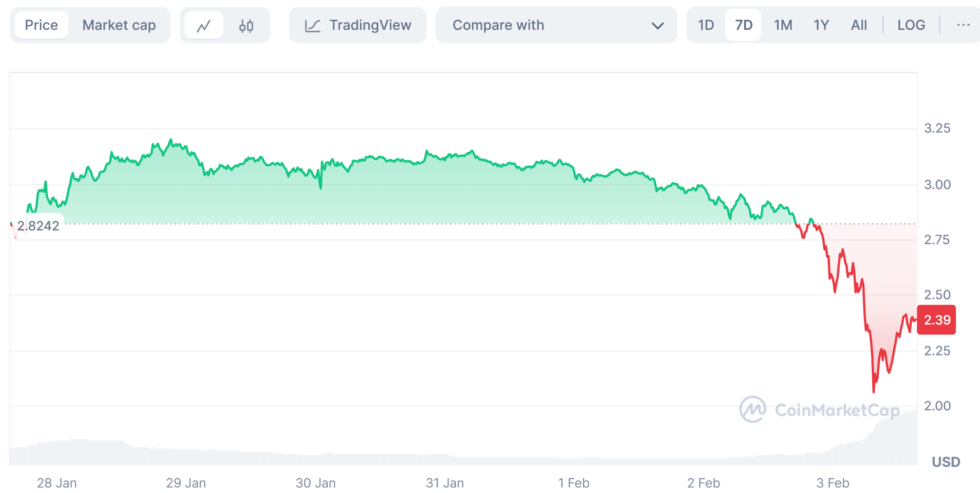Switch to Market cap view
This screenshot has width=980, height=493.
coord(119,25)
